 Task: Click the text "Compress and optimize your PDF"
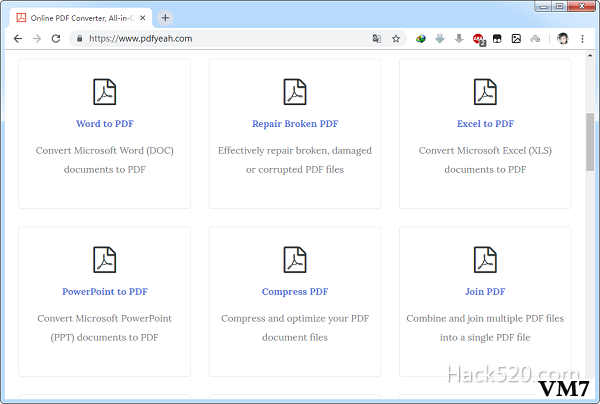[295, 319]
